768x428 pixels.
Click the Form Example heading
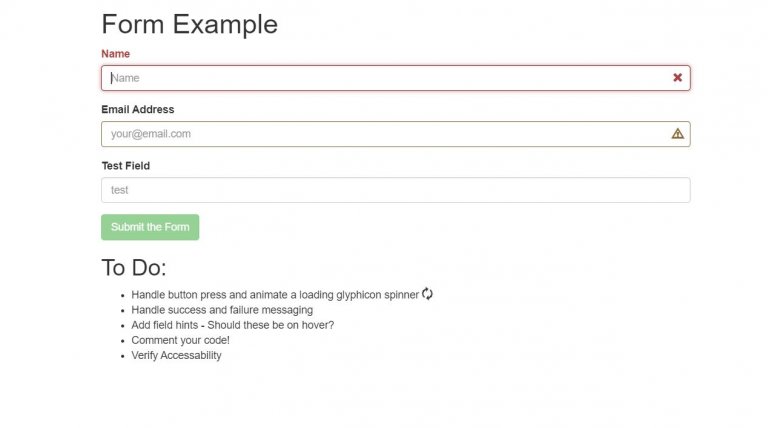click(x=190, y=24)
